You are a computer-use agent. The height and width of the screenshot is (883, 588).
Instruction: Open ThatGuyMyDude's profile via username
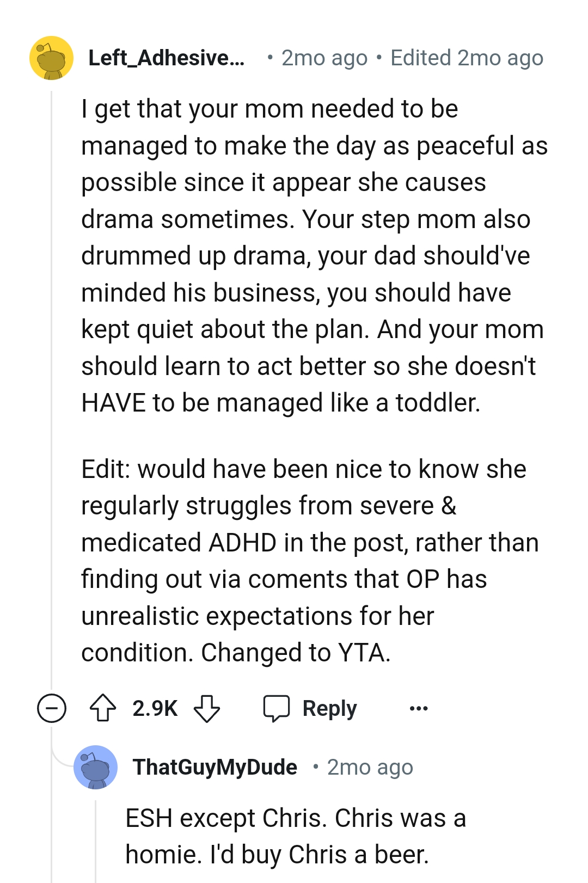(216, 767)
